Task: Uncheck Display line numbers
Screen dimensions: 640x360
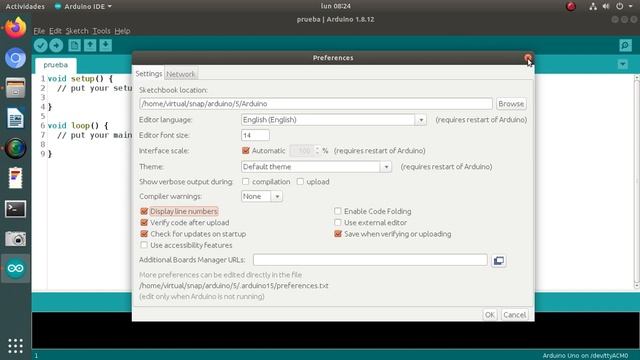Action: click(144, 211)
